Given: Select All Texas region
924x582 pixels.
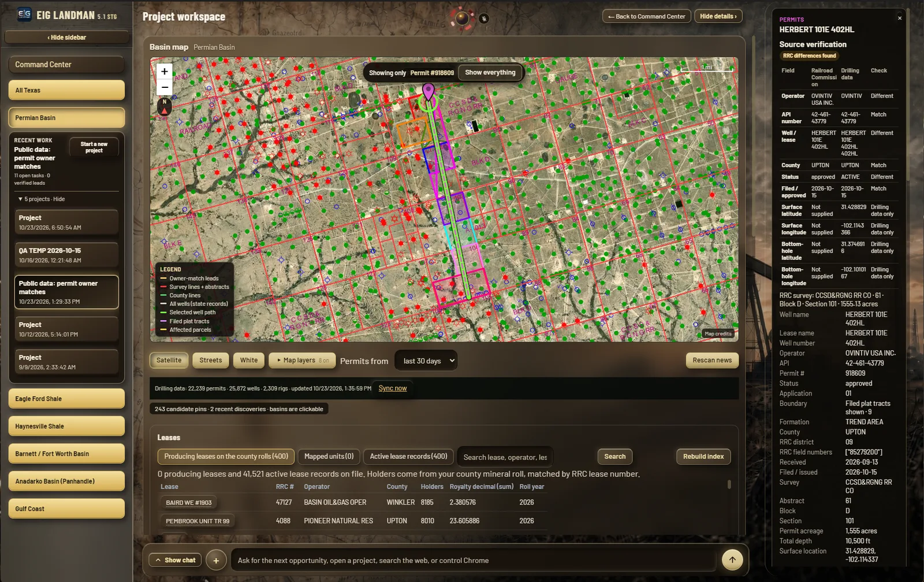Looking at the screenshot, I should [x=66, y=90].
